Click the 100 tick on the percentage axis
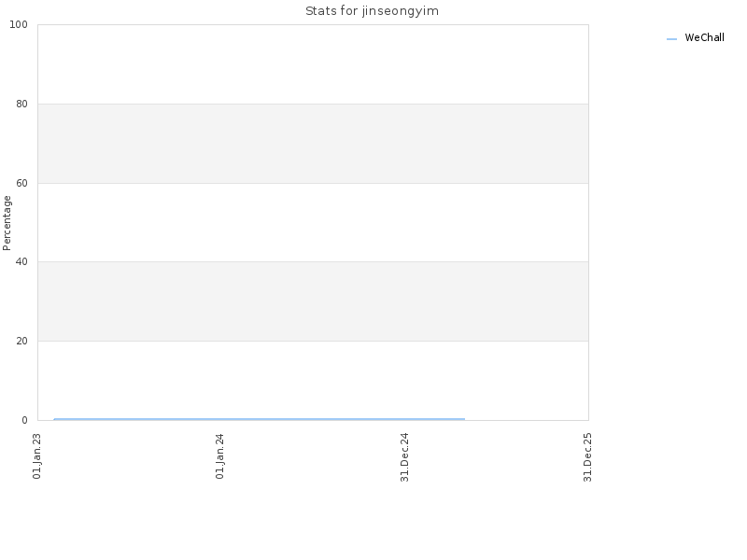 click(19, 25)
